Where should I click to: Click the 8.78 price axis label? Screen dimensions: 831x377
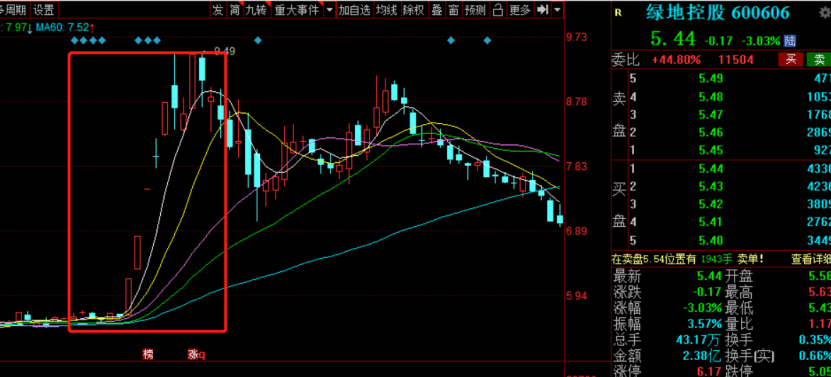tap(576, 102)
